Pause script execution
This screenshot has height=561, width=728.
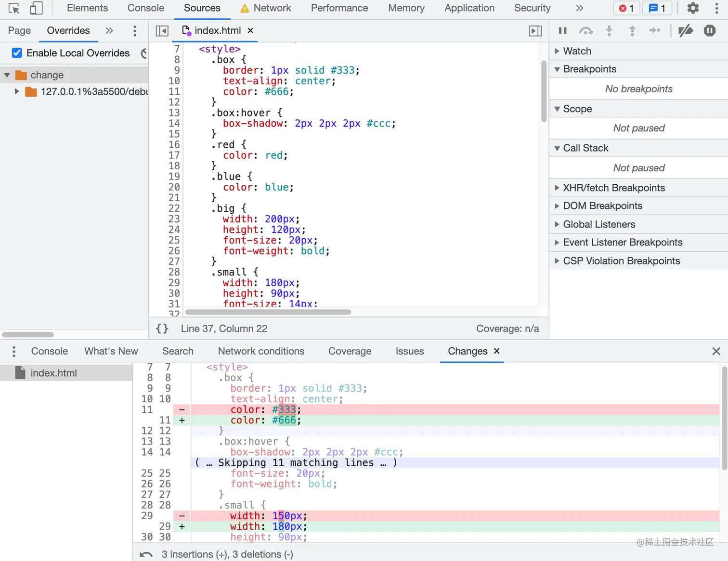click(x=562, y=31)
